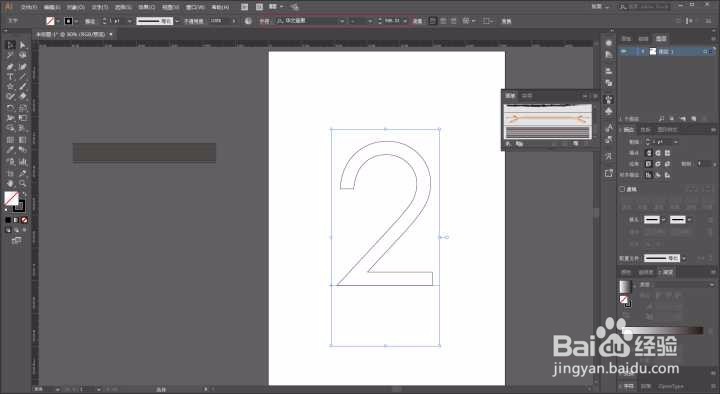Click the Stroke swatch in toolbox
This screenshot has height=394, width=720.
[x=19, y=207]
